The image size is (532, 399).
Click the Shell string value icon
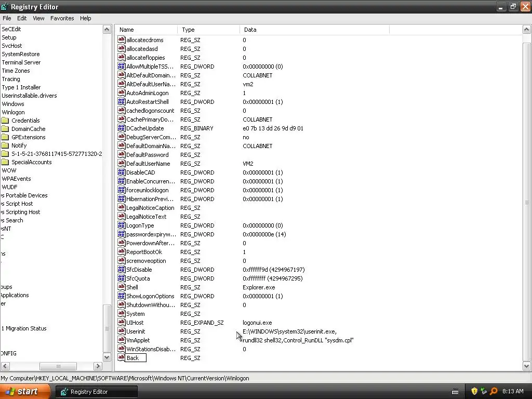point(122,287)
